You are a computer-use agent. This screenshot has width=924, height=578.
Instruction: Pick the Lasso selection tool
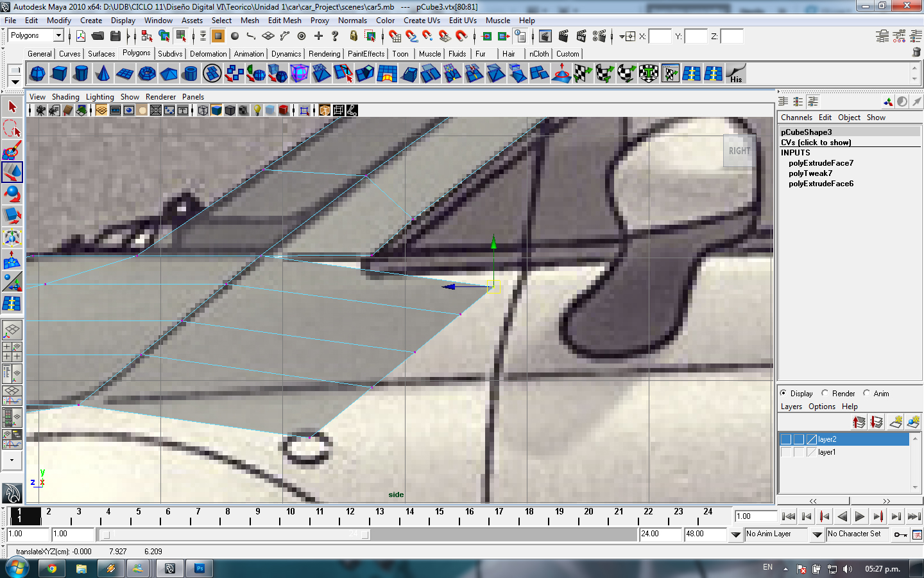[12, 128]
